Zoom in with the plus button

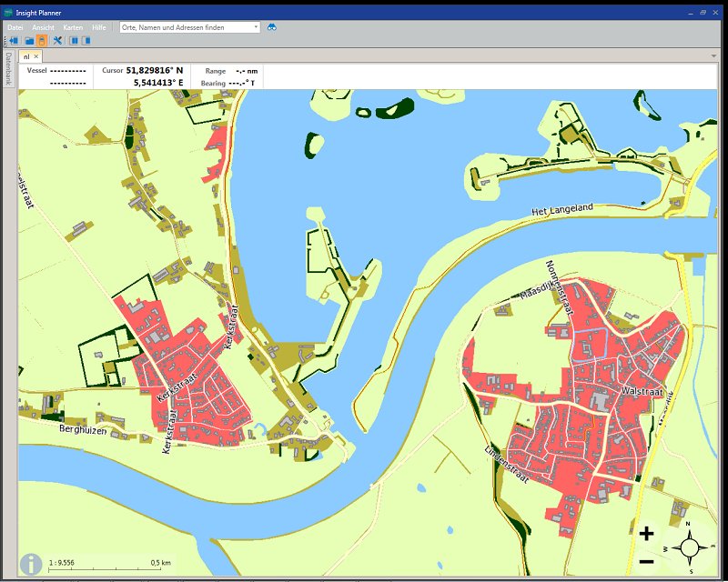[x=646, y=535]
